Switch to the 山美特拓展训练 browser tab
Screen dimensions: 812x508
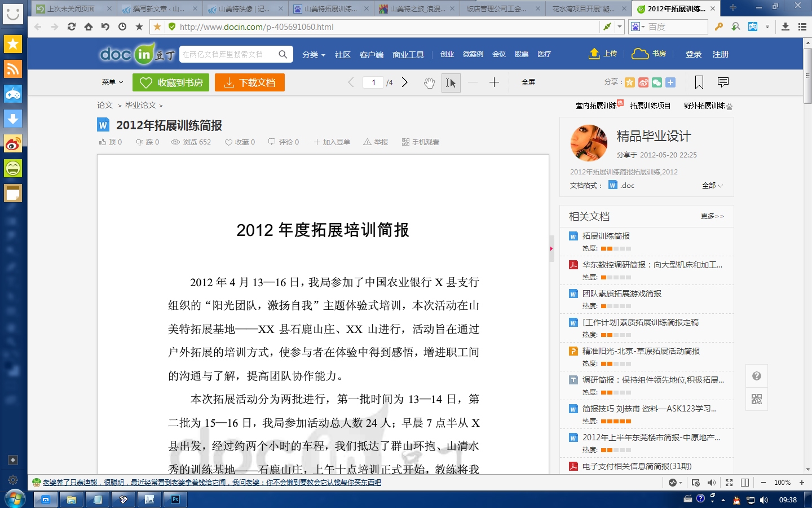click(330, 9)
